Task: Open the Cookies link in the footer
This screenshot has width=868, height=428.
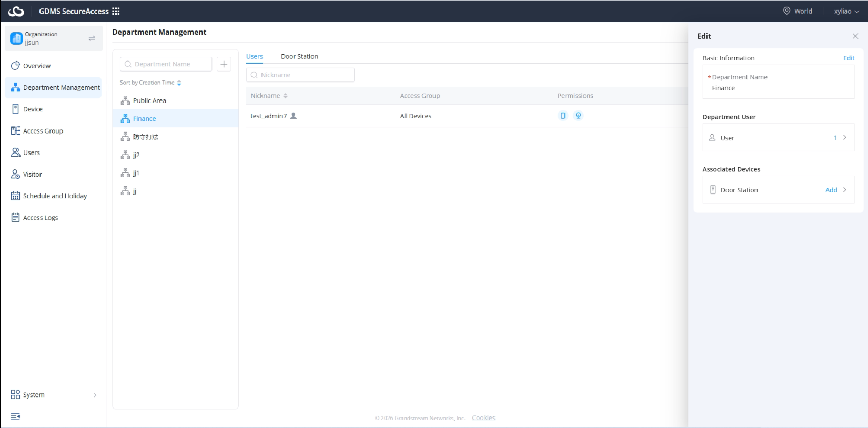Action: pyautogui.click(x=483, y=418)
